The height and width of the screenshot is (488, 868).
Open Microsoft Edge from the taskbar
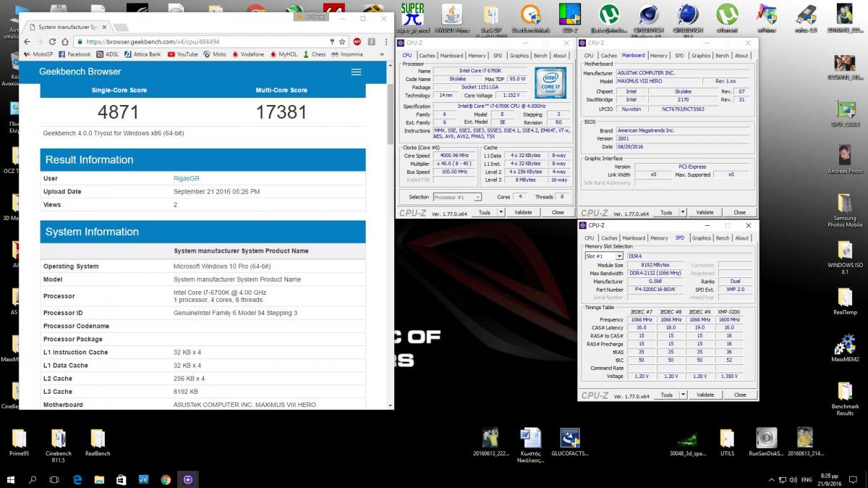77,479
